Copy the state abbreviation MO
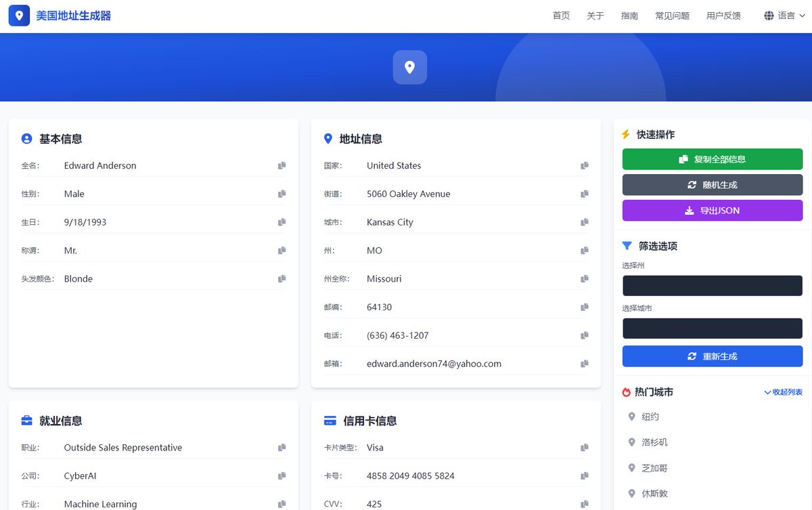 click(x=585, y=251)
